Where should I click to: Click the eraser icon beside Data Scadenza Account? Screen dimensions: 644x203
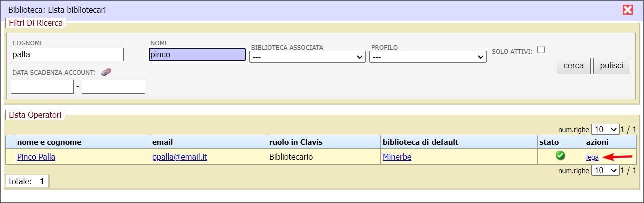(x=106, y=72)
